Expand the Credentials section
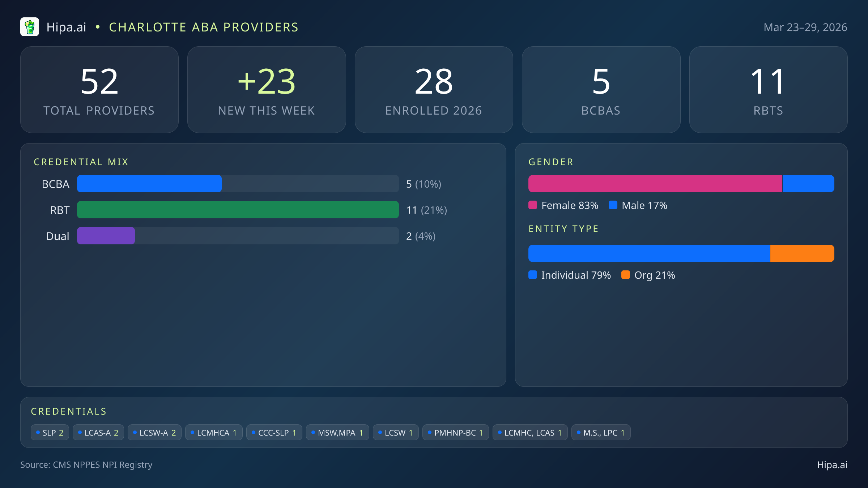Screen dimensions: 868x488 point(69,411)
